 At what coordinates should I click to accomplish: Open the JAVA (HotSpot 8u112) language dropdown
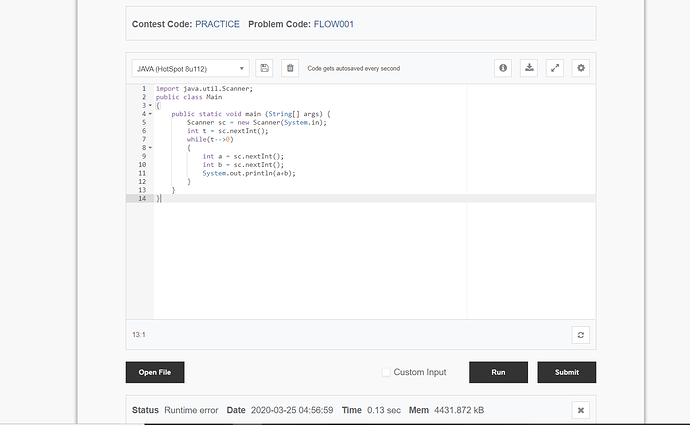(x=190, y=69)
